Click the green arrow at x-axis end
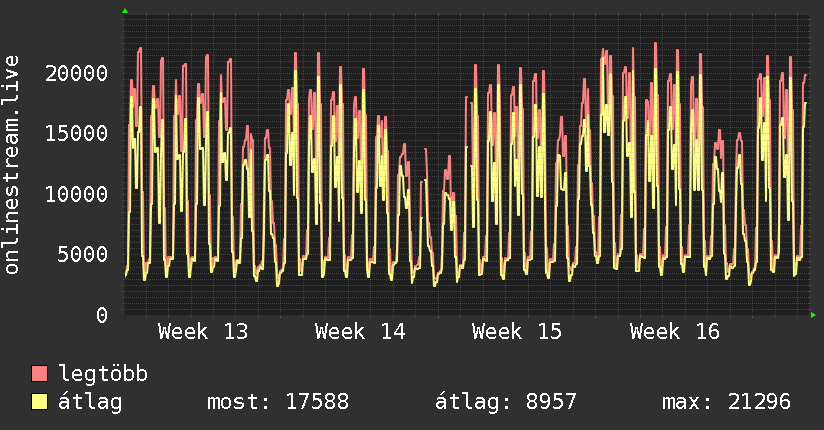 [x=813, y=315]
